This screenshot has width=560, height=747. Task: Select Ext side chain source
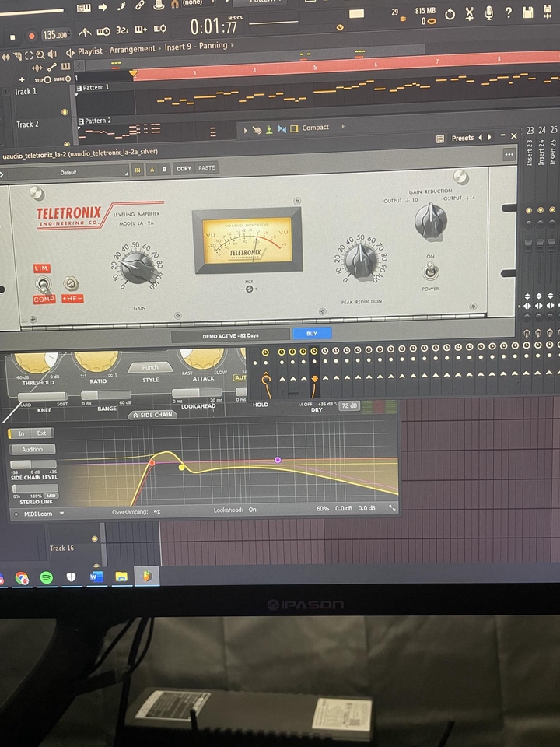[42, 433]
